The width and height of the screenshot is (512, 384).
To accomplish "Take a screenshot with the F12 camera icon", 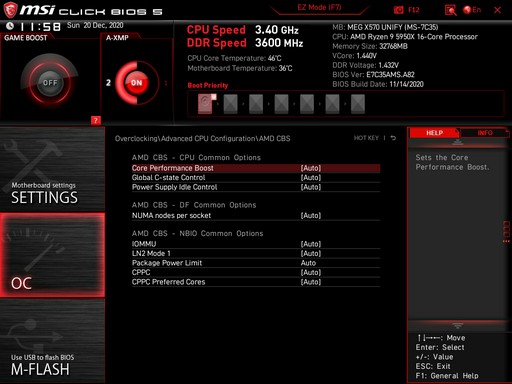I will point(399,10).
